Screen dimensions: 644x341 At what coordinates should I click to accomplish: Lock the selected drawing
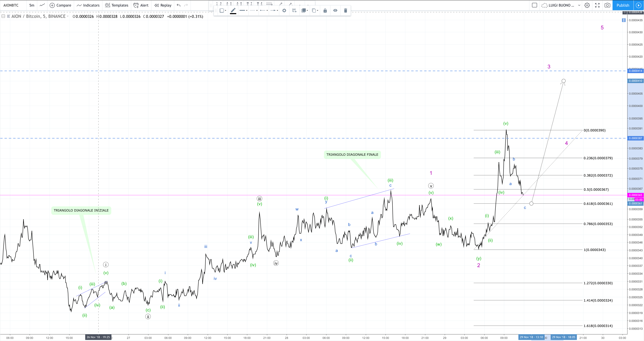(x=325, y=10)
